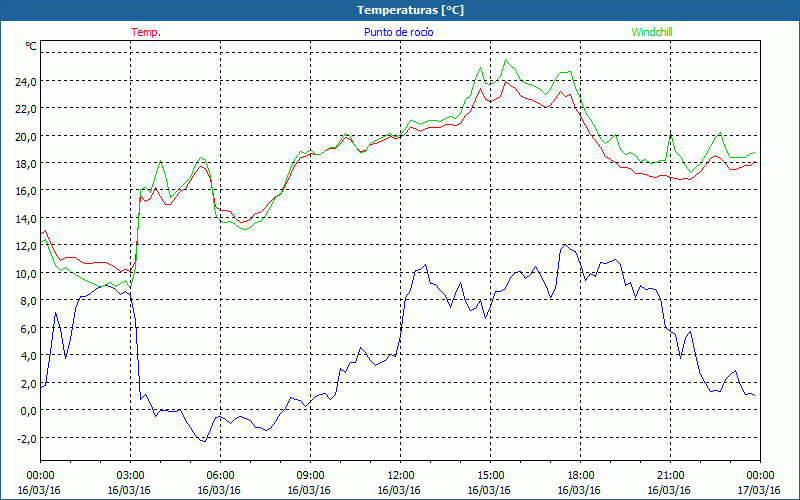Click the 12,0 y-axis value
Image resolution: width=800 pixels, height=500 pixels.
(26, 246)
